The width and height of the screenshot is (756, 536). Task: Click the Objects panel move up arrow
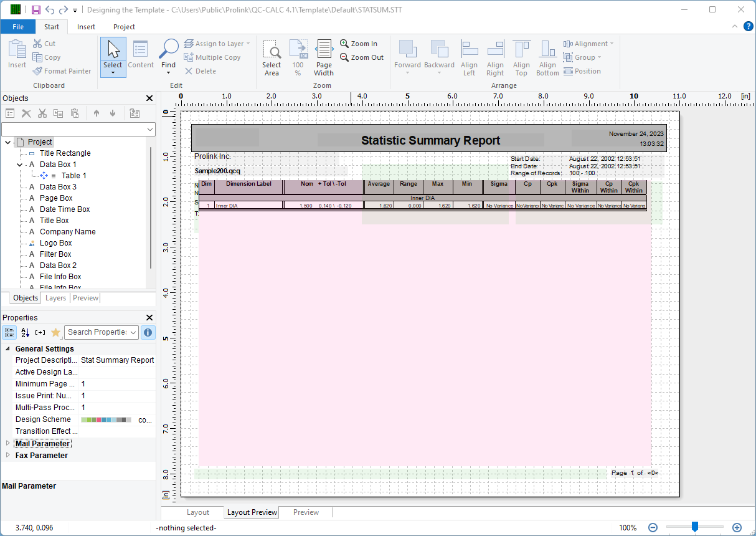96,113
